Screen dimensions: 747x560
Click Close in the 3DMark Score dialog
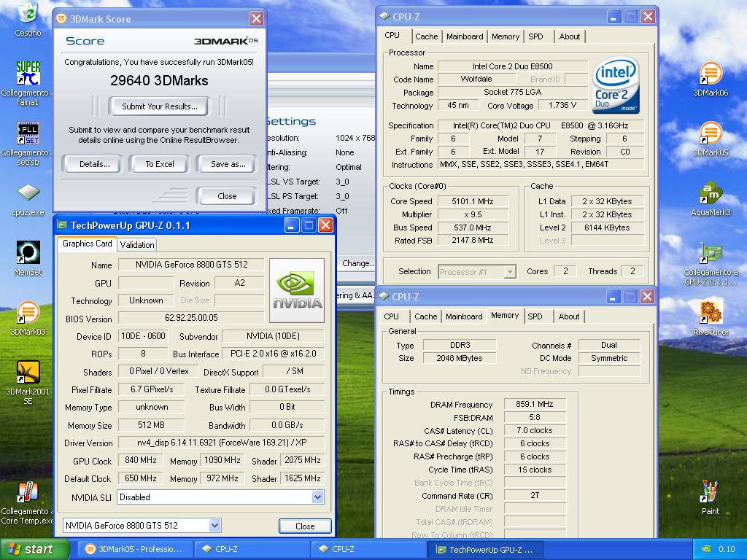click(x=227, y=196)
